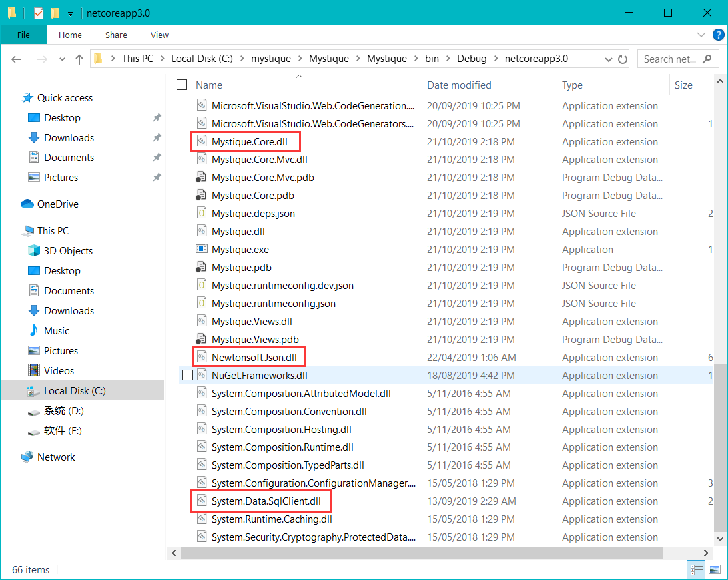Open the Recent locations dropdown arrow
Viewport: 728px width, 580px height.
[63, 59]
